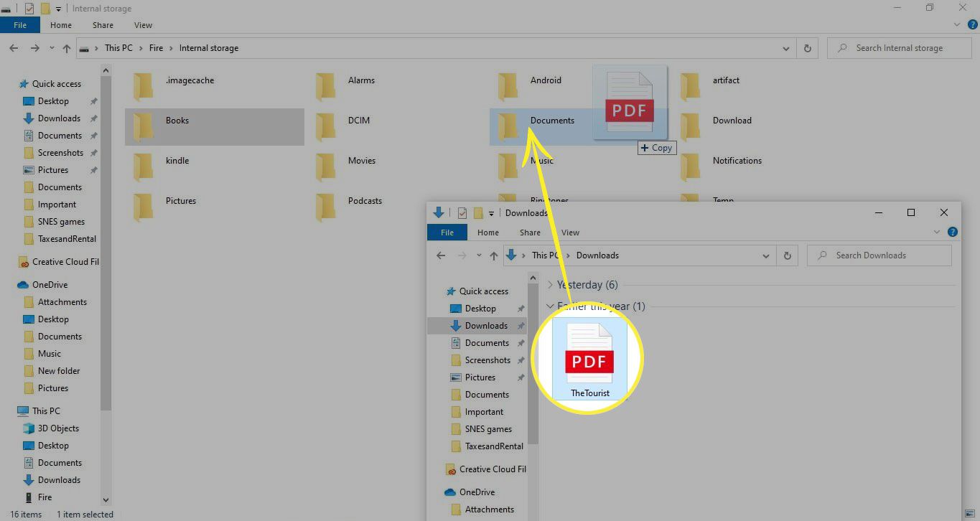Open the Android folder

[x=531, y=87]
